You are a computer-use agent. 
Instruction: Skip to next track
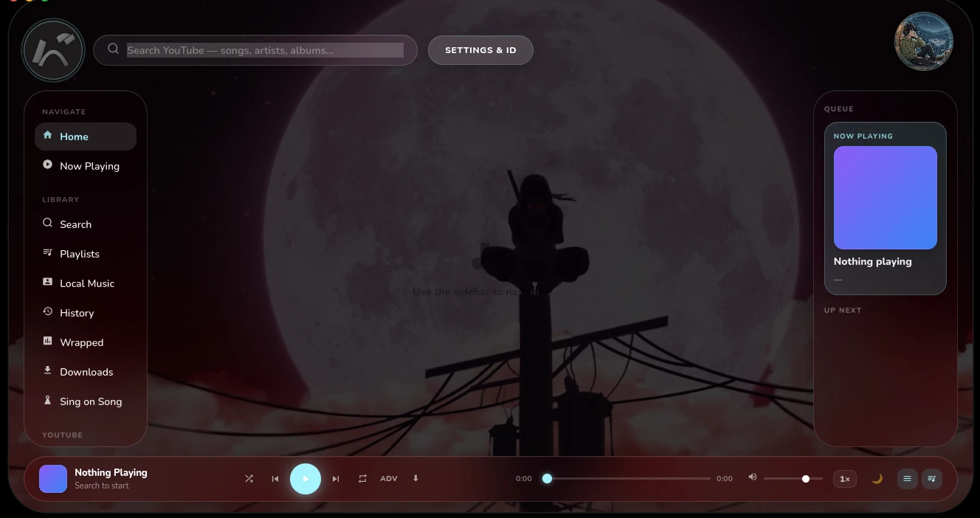click(336, 479)
